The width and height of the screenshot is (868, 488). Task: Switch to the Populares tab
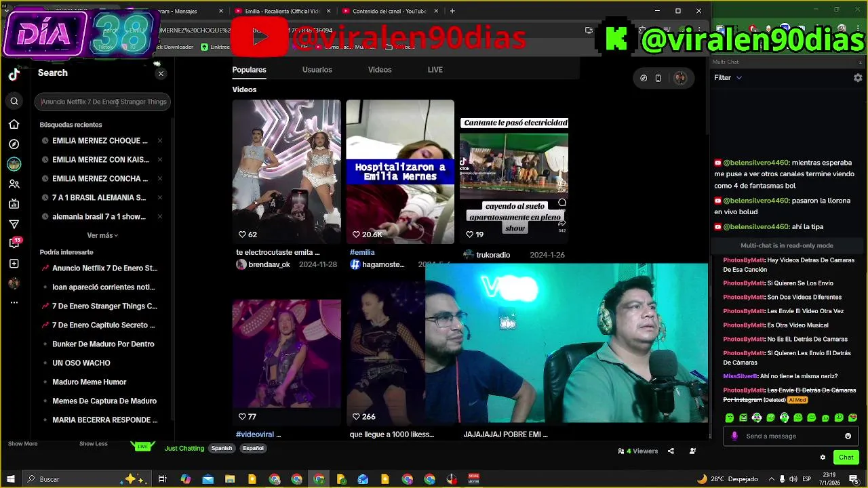pos(249,70)
